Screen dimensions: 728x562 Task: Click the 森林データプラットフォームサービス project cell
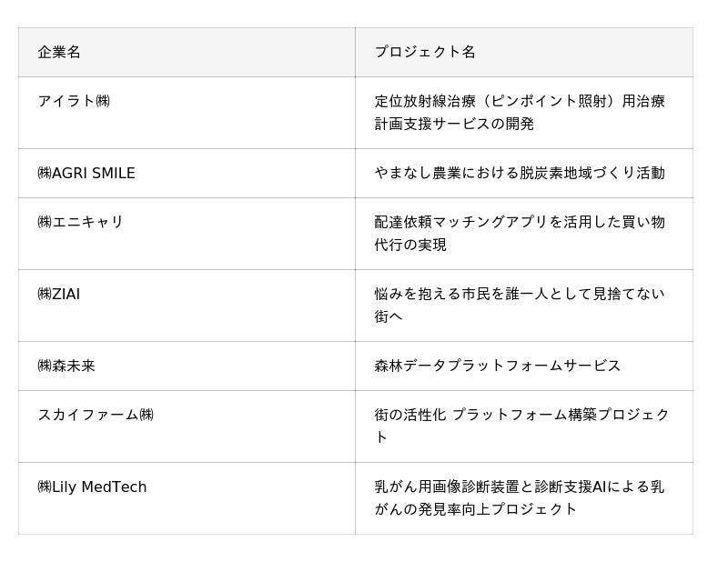498,366
